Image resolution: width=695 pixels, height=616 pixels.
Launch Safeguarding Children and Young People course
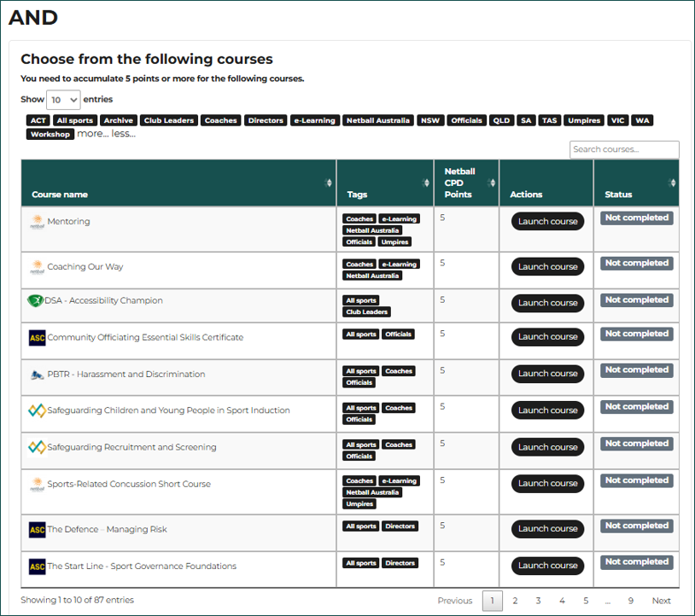coord(548,410)
